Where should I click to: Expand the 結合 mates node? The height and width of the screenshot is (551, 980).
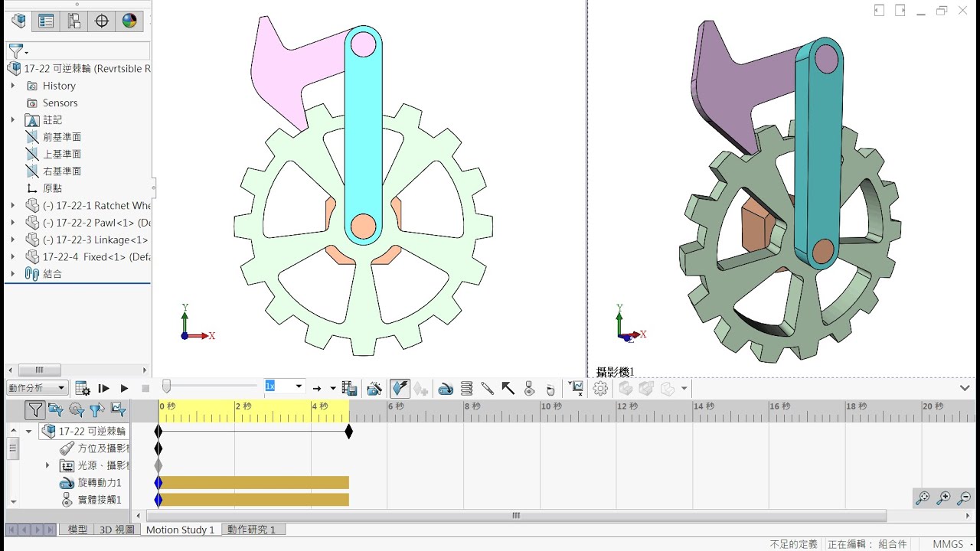pyautogui.click(x=12, y=273)
